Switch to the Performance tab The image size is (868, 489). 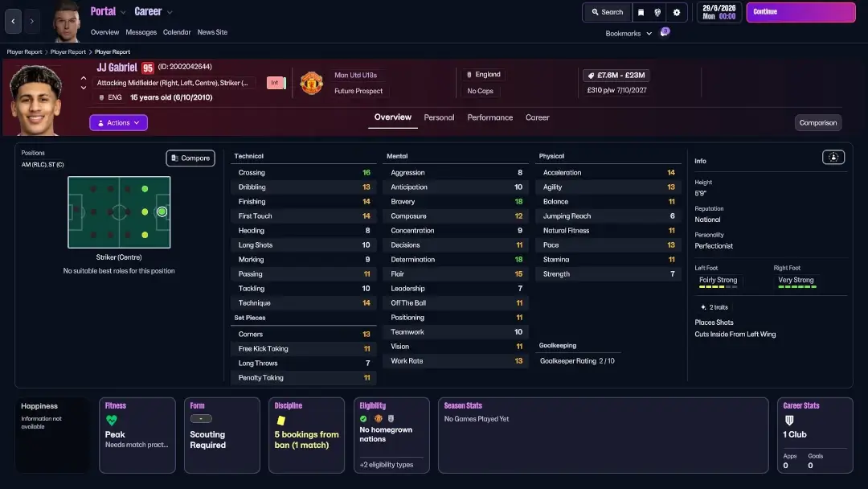[490, 117]
